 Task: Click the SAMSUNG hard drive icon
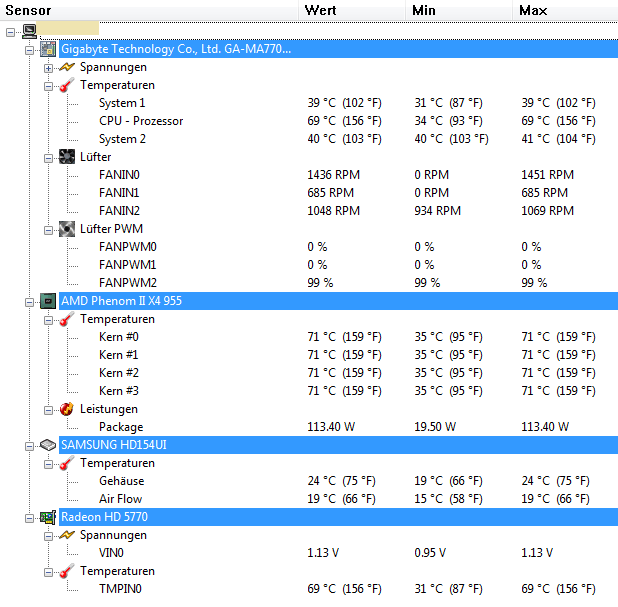(48, 445)
